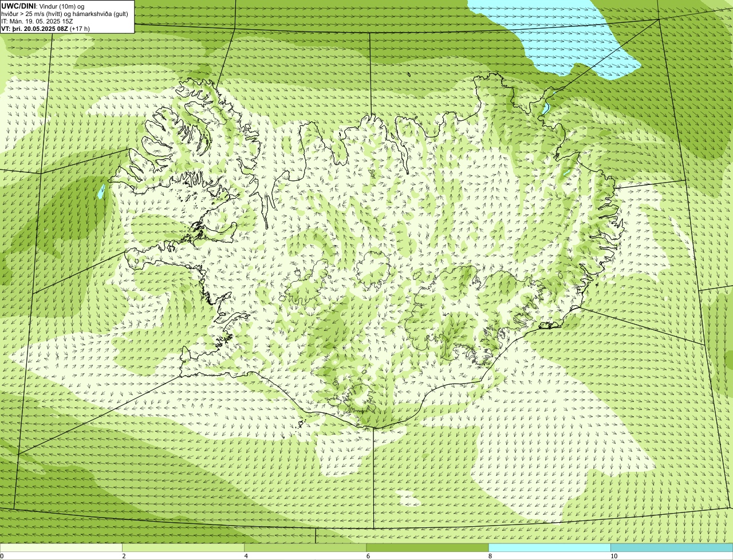Screen dimensions: 733x560
Task: Choose the 6–8 m/s dark green legend swatch
Action: [x=427, y=548]
